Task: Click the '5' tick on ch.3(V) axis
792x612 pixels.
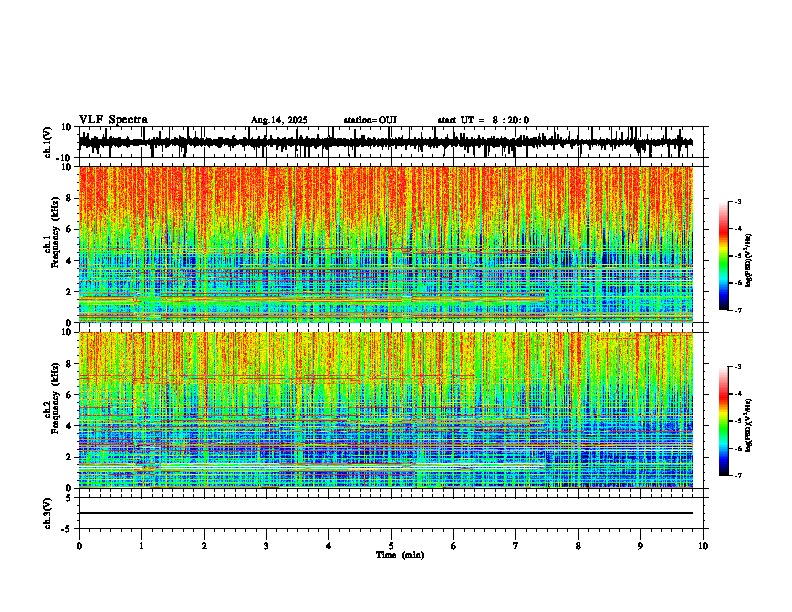Action: point(69,498)
